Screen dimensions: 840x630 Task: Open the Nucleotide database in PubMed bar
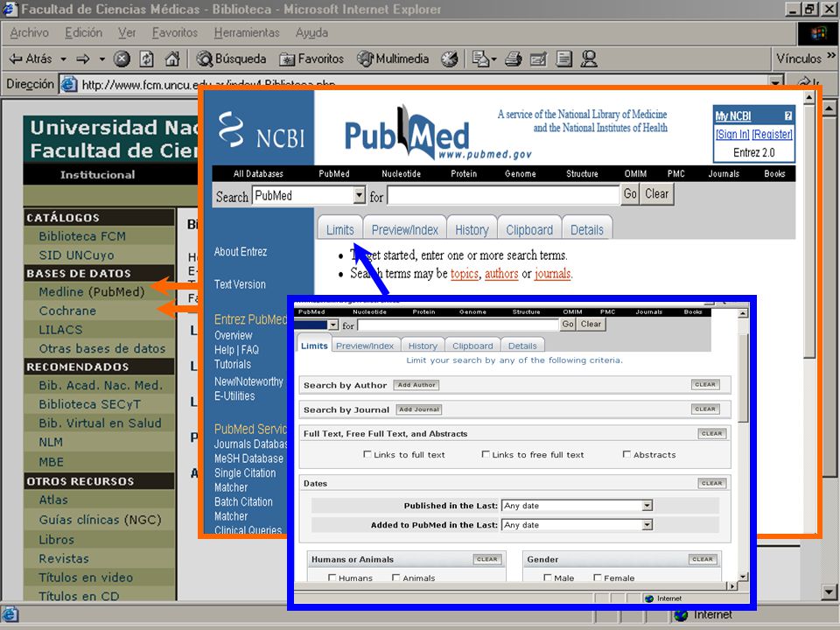pos(402,173)
